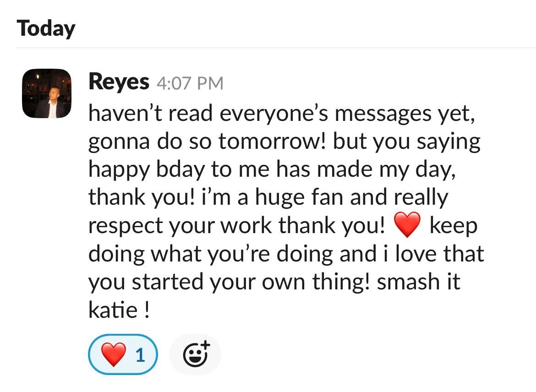This screenshot has width=536, height=392.
Task: Open the add reaction emoji picker
Action: [x=195, y=354]
